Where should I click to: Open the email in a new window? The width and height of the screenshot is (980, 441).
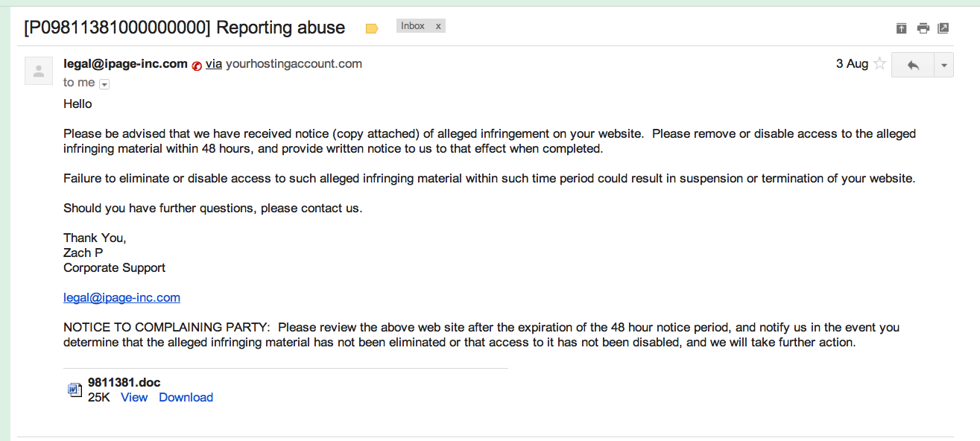943,28
